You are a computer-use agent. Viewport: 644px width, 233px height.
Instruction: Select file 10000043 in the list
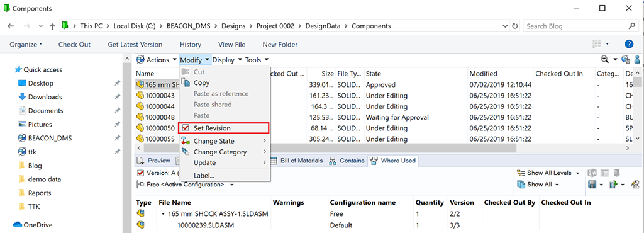160,96
